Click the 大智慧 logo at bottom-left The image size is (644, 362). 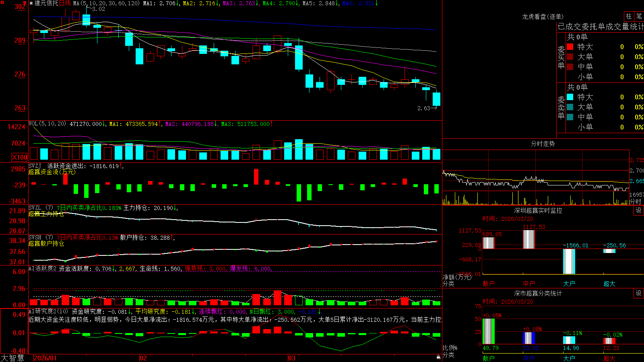[13, 358]
